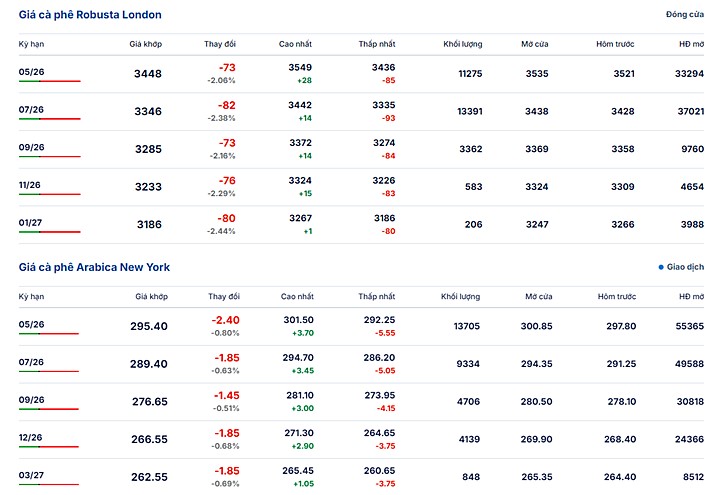Click the Robusta 05/26 price range bar

click(x=49, y=81)
